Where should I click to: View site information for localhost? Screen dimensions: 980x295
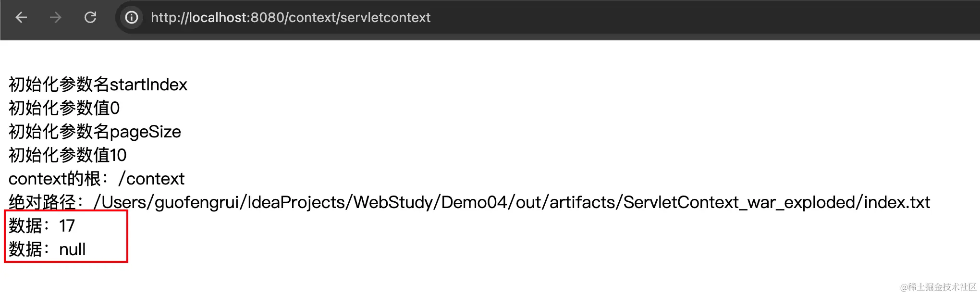coord(132,18)
